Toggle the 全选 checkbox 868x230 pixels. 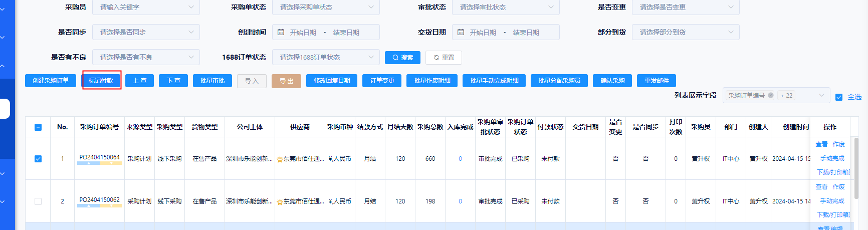[x=839, y=97]
